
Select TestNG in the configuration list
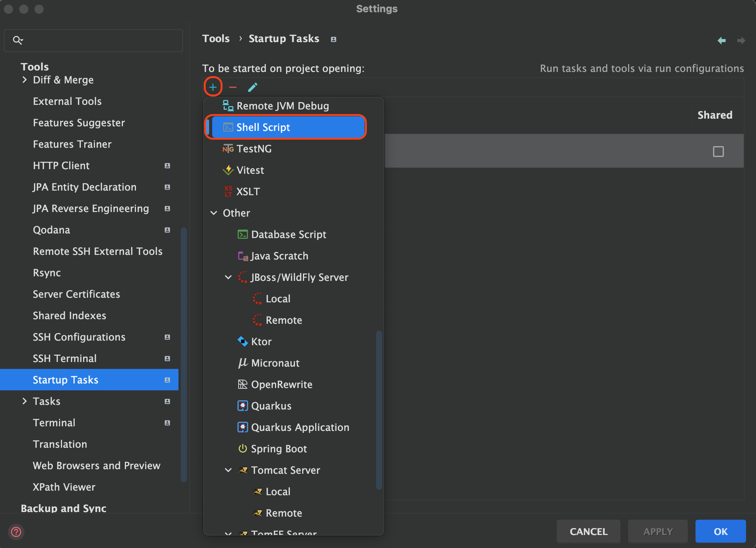(254, 148)
